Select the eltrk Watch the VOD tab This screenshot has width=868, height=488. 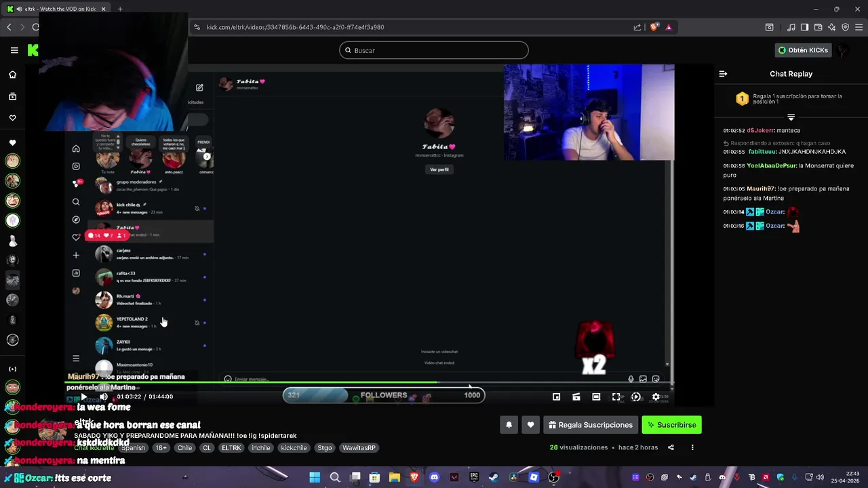[56, 9]
